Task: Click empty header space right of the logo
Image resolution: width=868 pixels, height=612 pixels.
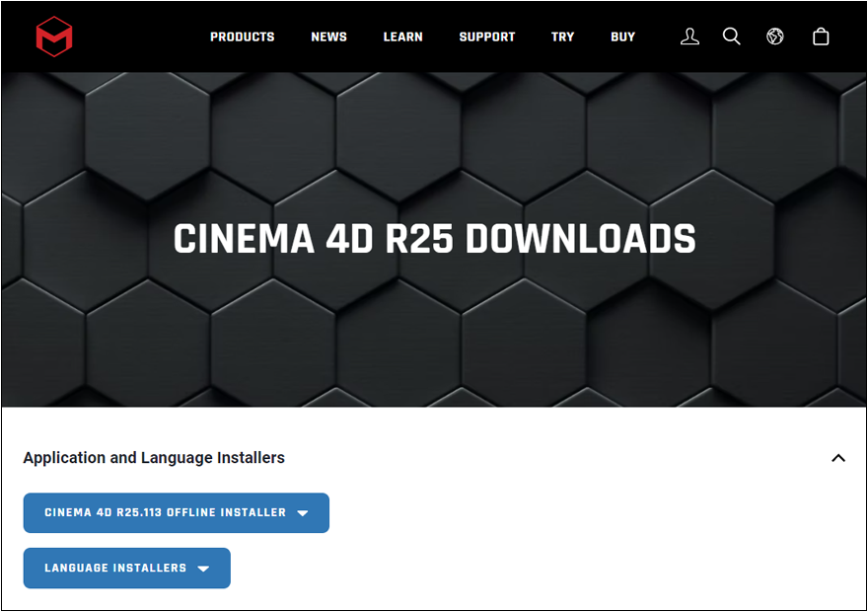Action: tap(138, 37)
